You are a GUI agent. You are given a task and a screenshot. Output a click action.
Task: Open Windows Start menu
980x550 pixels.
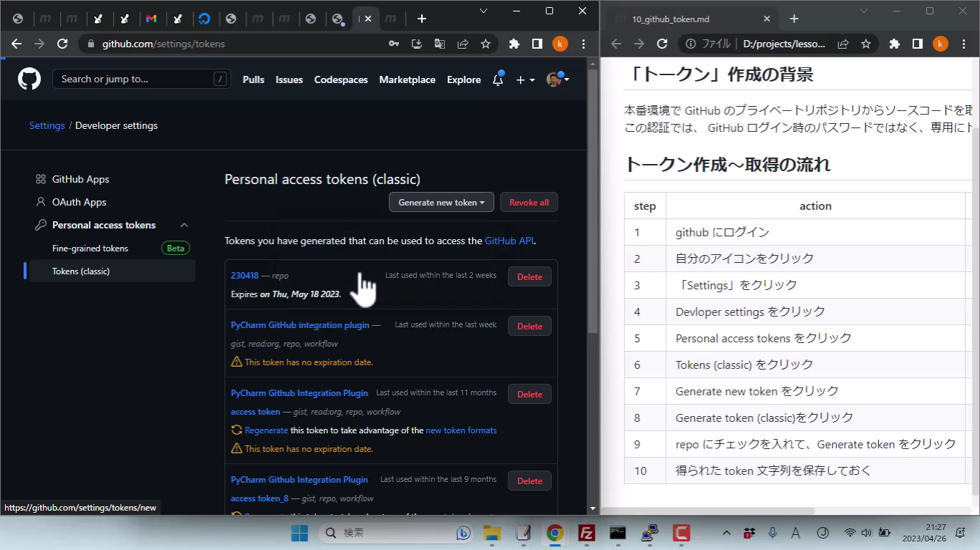click(299, 533)
